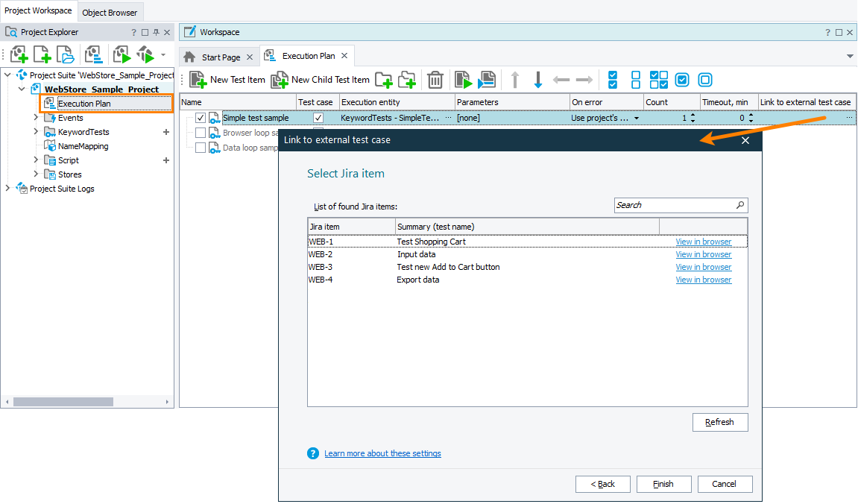Collapse the WebStore_Sample_Project node
The height and width of the screenshot is (504, 858).
[21, 88]
